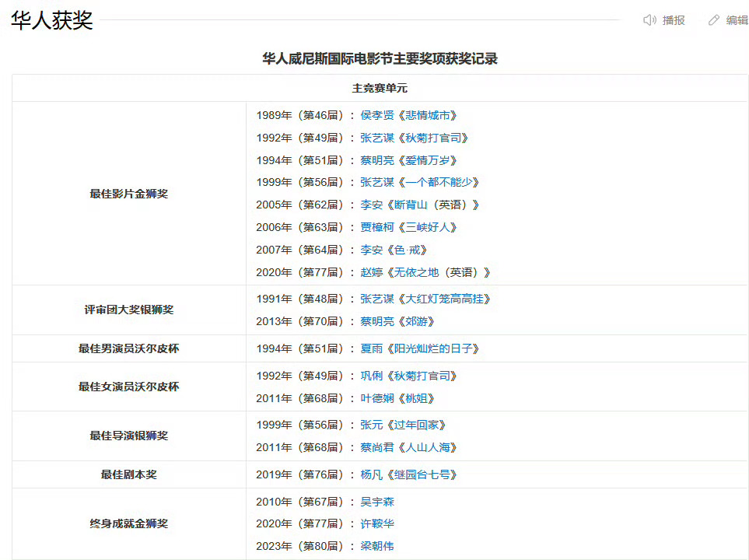Click the 最佳剧本奖 row label
The height and width of the screenshot is (560, 749).
pos(129,474)
